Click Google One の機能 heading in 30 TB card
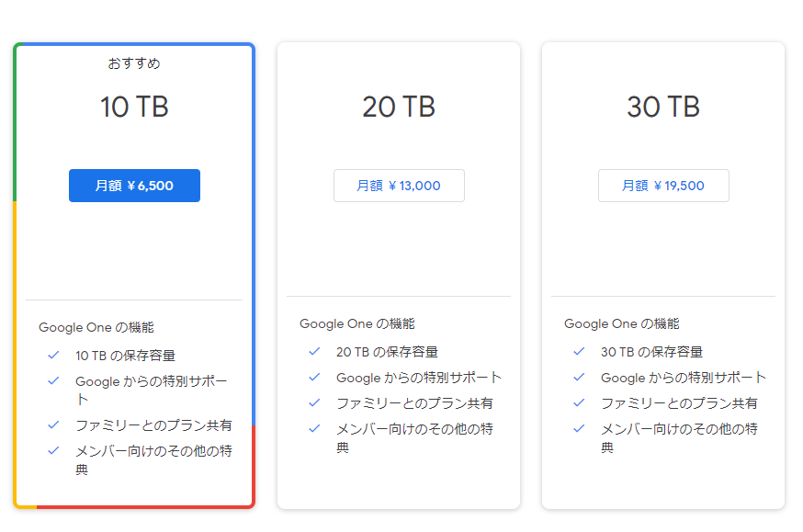 tap(622, 323)
